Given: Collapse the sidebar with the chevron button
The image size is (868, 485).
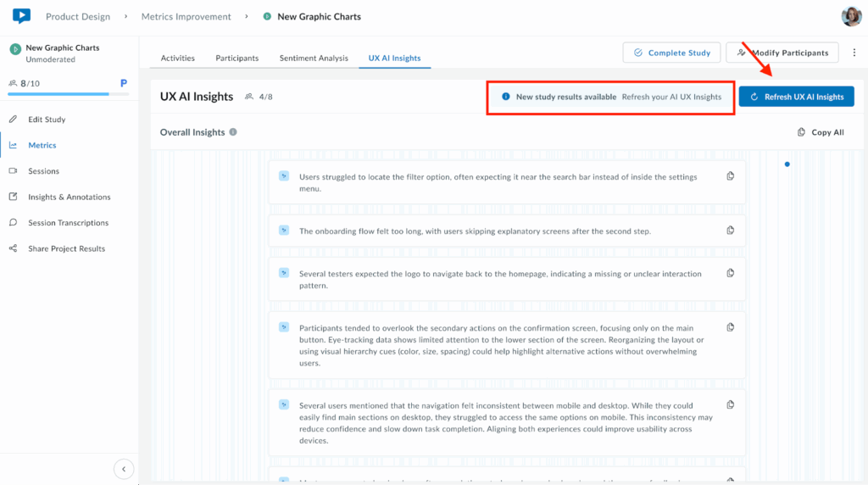Looking at the screenshot, I should click(x=124, y=469).
